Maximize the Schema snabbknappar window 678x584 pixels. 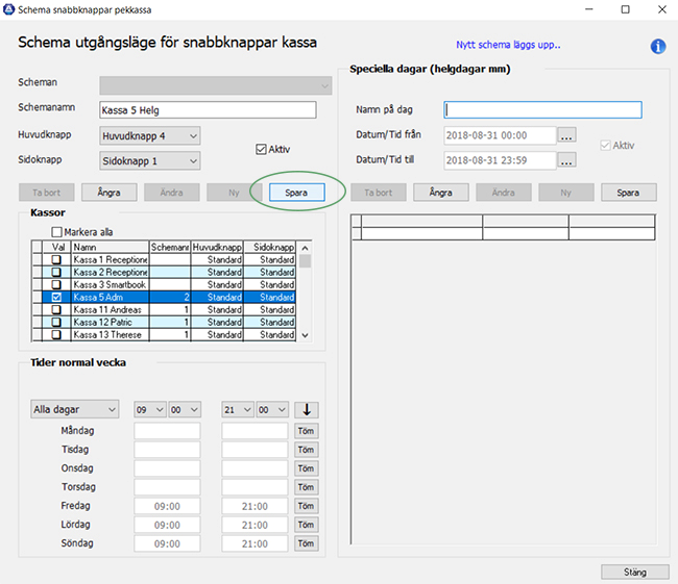click(625, 9)
